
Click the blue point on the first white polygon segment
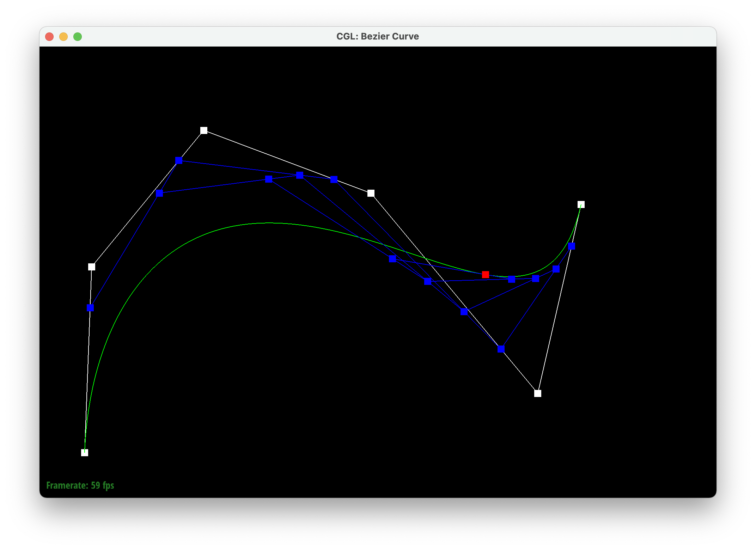tap(90, 308)
